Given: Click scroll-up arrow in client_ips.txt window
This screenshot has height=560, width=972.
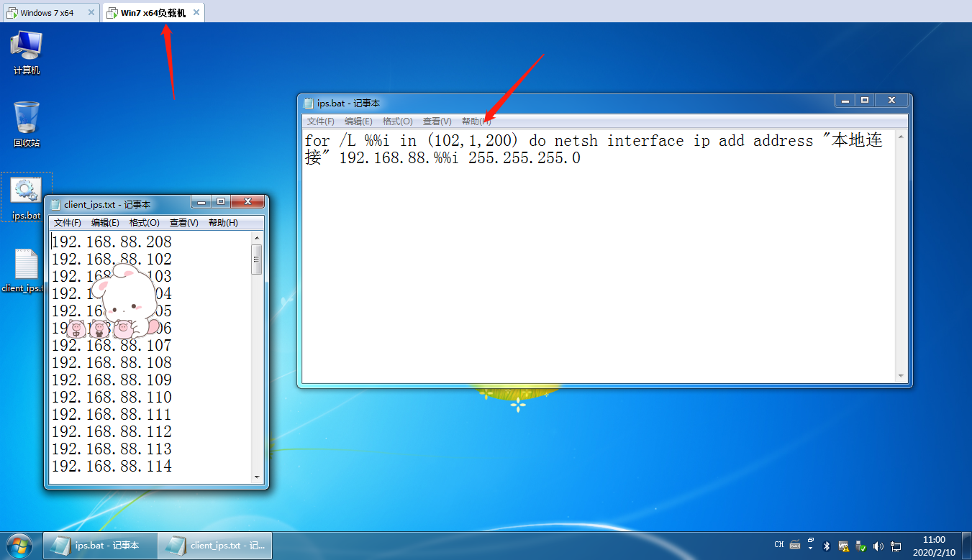Looking at the screenshot, I should [x=257, y=238].
